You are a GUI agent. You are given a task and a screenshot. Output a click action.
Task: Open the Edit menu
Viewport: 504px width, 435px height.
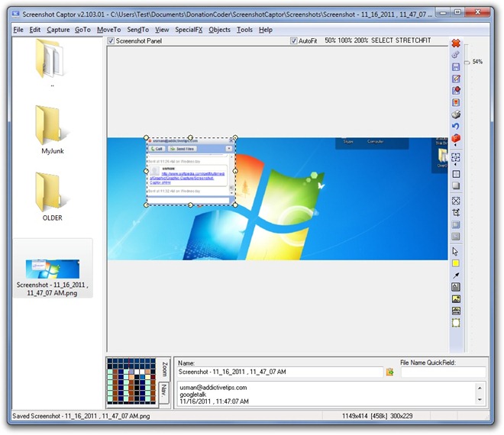(34, 30)
